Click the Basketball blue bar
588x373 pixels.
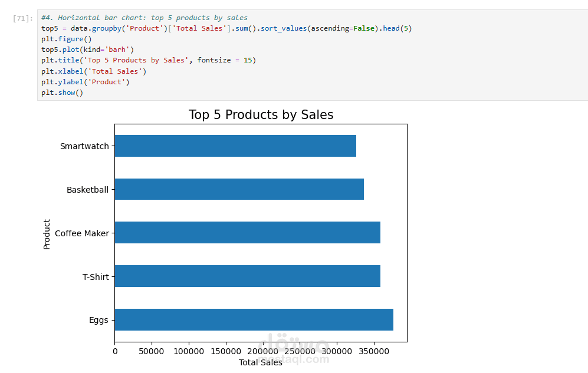(239, 189)
